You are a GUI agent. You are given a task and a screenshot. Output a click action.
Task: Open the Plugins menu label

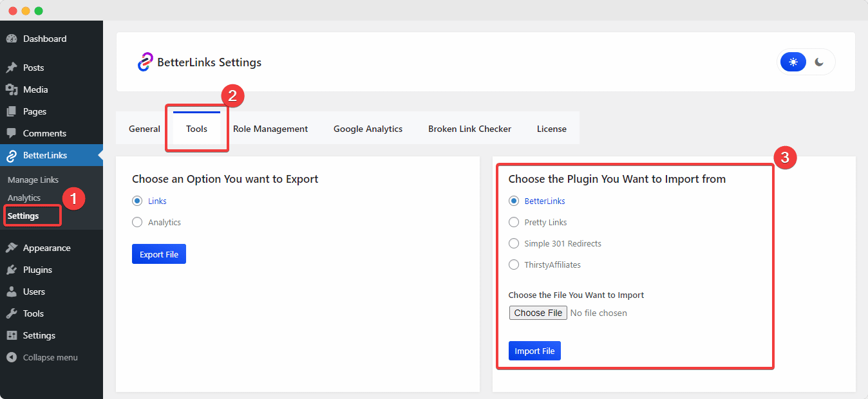(37, 270)
